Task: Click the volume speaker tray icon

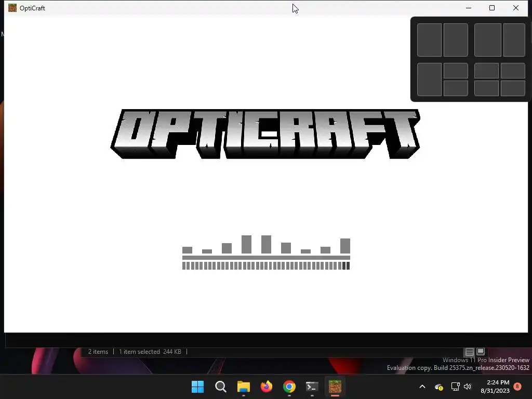Action: pos(468,387)
